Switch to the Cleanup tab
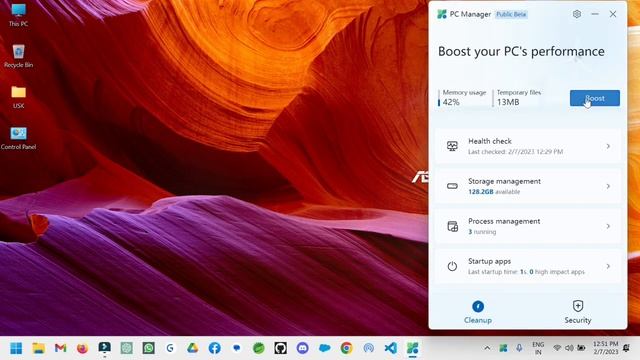Screen dimensions: 640x360 coord(478,312)
